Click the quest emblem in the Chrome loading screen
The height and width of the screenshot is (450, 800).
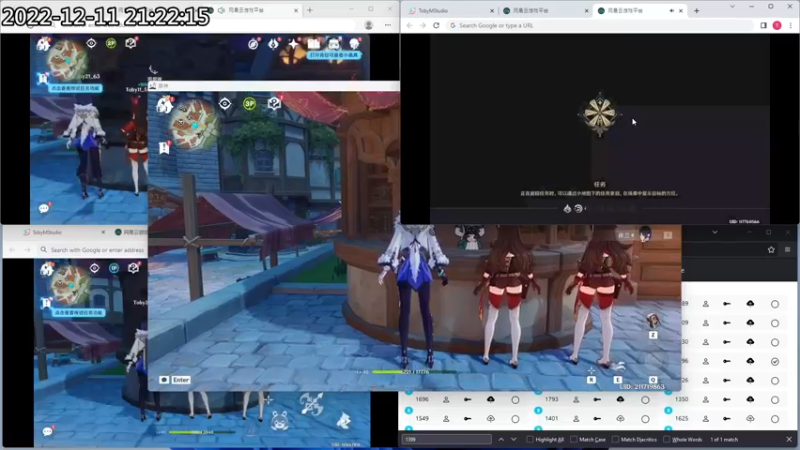pyautogui.click(x=600, y=114)
